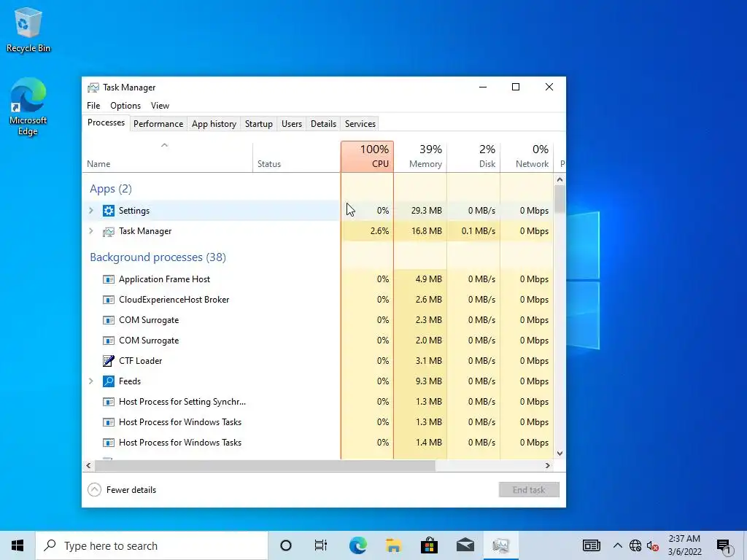Sort by the Network column header

click(x=527, y=157)
